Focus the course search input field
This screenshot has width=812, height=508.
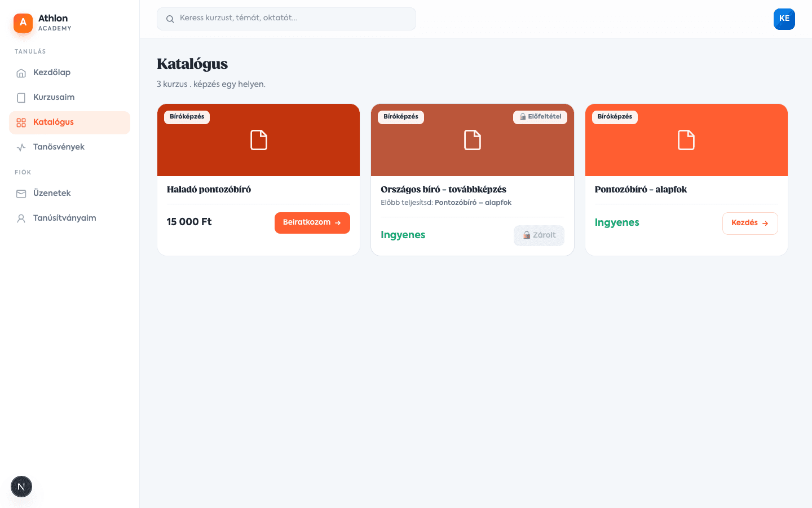coord(286,19)
